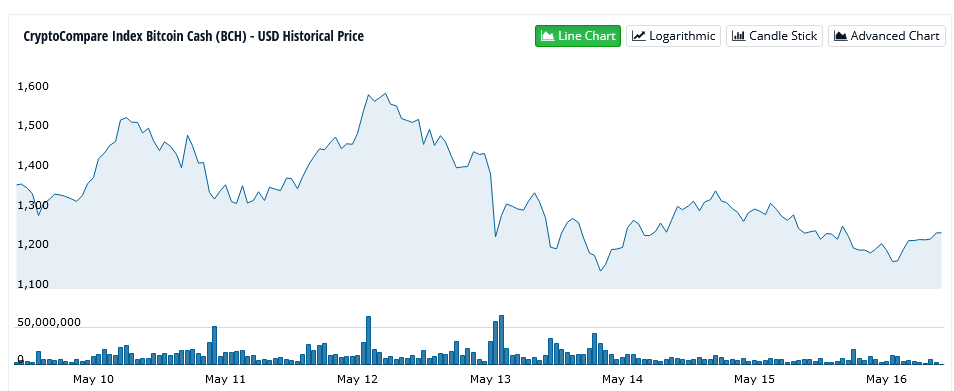Switch to the Line Chart view
The height and width of the screenshot is (391, 954).
tap(577, 36)
